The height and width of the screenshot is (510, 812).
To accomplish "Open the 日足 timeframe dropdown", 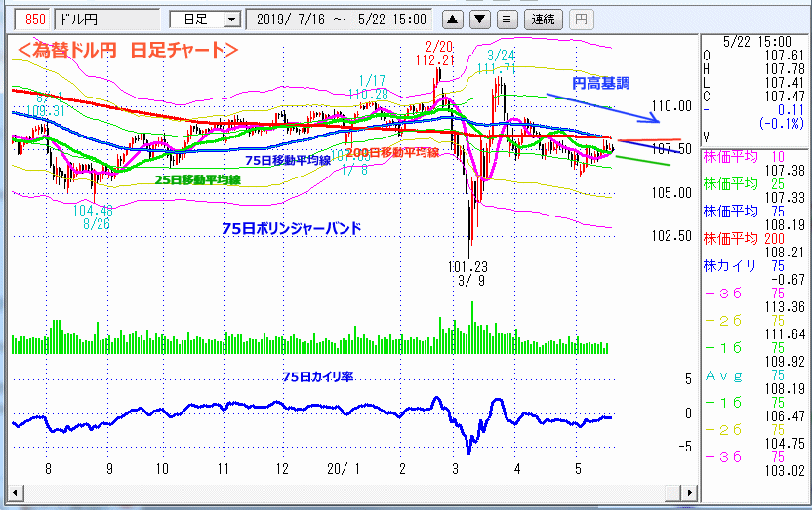I will point(205,19).
